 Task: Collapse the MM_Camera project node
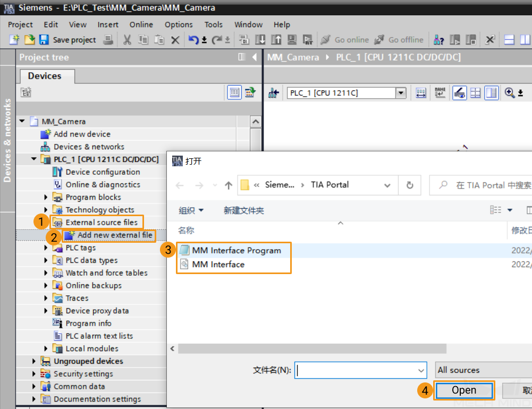22,121
